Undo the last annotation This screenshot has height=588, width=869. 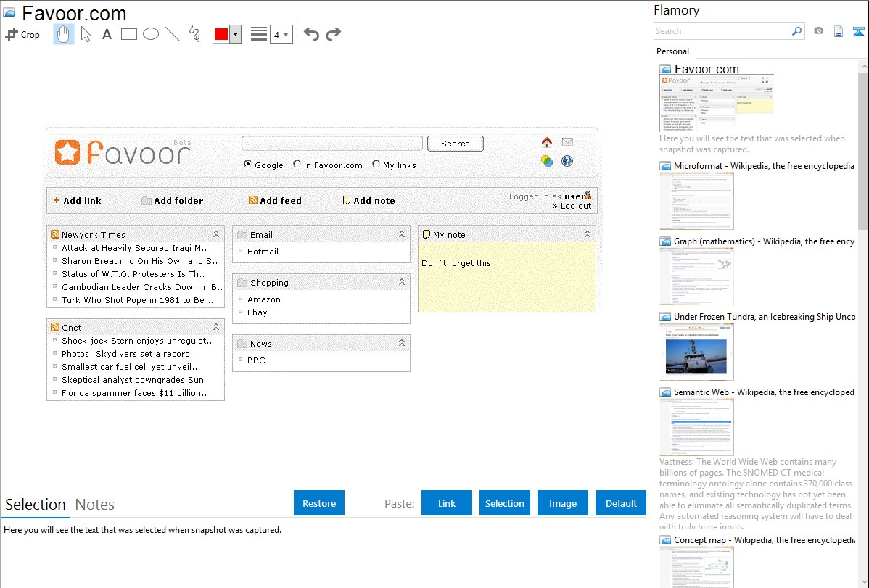point(311,34)
